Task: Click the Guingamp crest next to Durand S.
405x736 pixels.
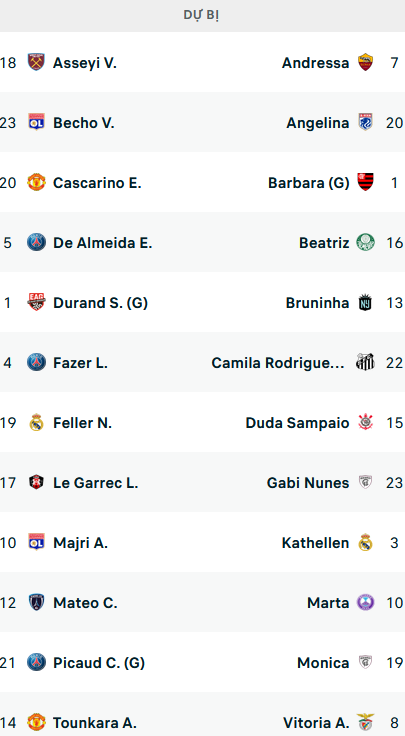Action: (x=36, y=303)
